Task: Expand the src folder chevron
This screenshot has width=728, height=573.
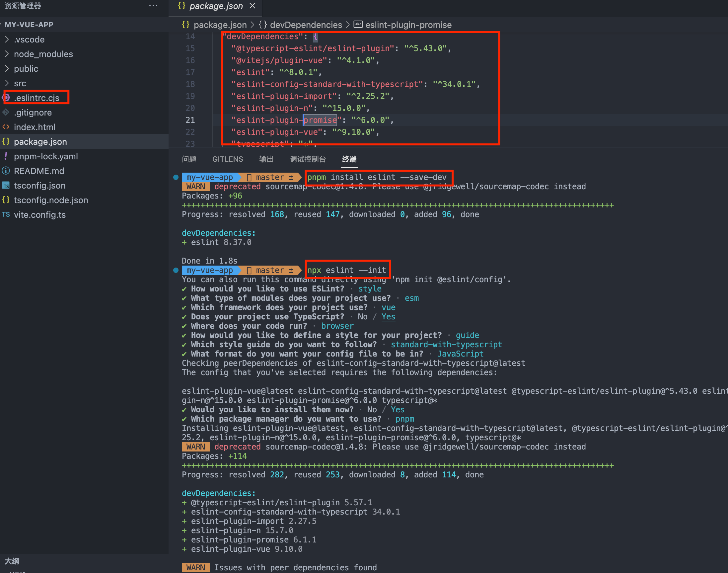Action: 7,83
